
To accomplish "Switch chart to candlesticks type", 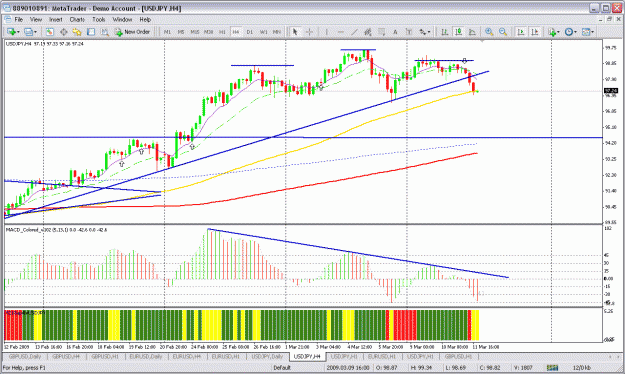I will click(458, 32).
